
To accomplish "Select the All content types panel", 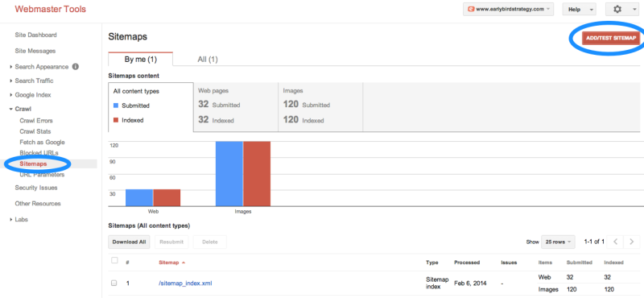I will point(151,107).
